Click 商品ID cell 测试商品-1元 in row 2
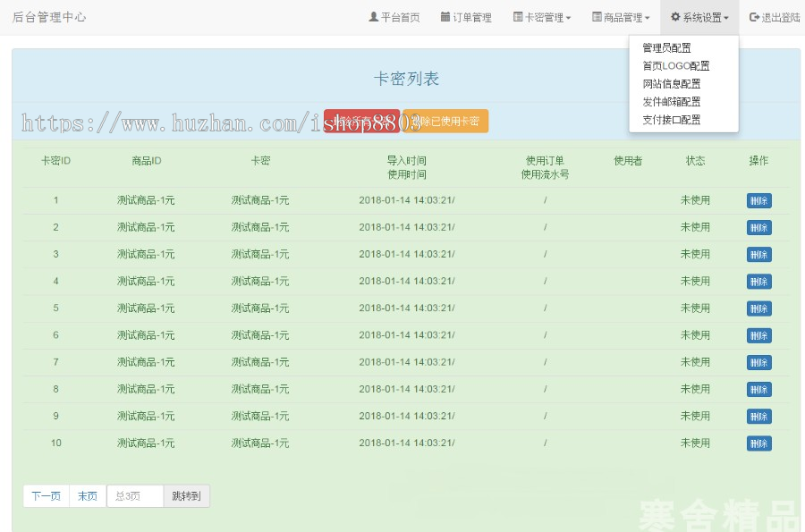805x532 pixels. (146, 227)
